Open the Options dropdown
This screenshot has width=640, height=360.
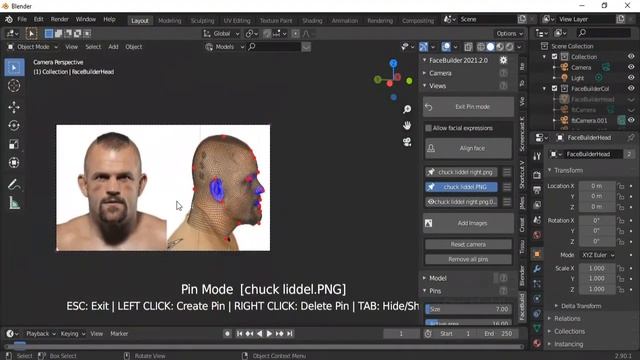point(509,34)
